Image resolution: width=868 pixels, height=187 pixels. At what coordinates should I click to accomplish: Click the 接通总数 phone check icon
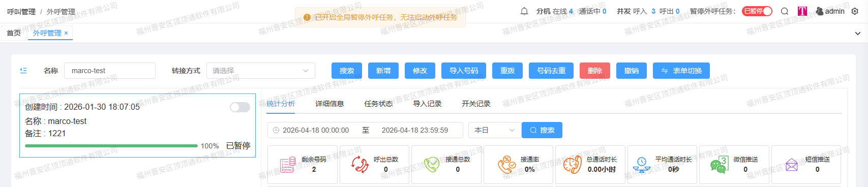[432, 165]
